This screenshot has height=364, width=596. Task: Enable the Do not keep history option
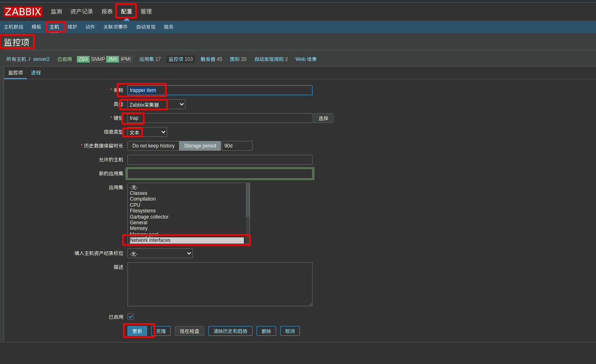coord(153,145)
